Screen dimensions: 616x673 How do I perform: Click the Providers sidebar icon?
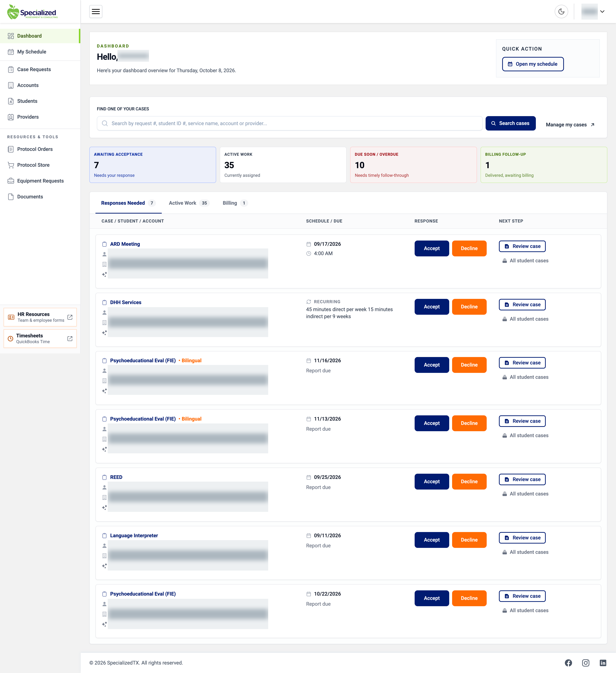tap(11, 117)
